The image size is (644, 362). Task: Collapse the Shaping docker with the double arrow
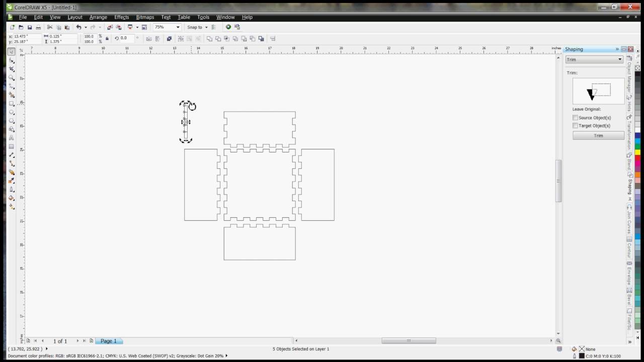click(x=617, y=49)
